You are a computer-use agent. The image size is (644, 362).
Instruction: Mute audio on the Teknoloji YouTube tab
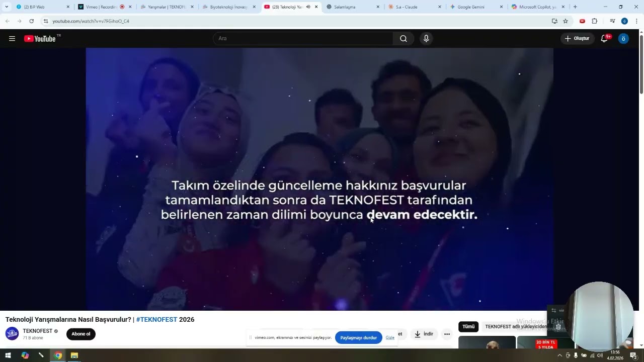tap(308, 7)
